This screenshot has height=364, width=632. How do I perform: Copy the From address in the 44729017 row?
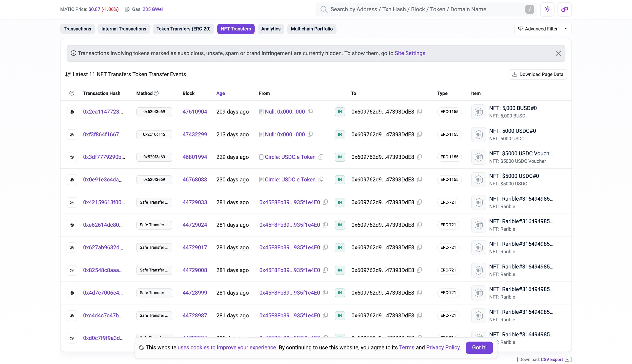(325, 247)
